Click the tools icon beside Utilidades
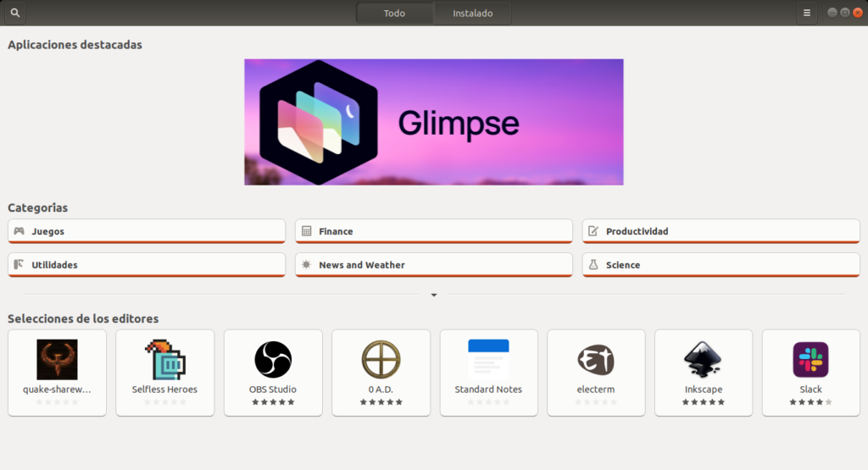 tap(19, 264)
